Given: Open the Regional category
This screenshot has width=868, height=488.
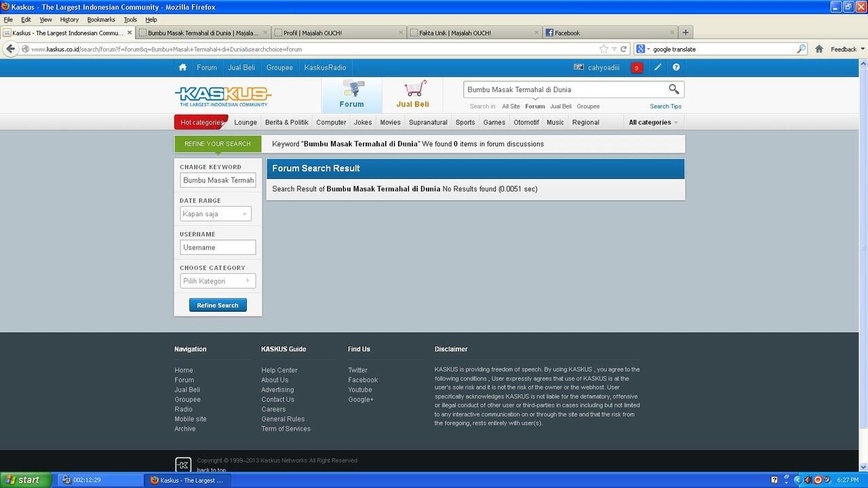Looking at the screenshot, I should coord(585,122).
